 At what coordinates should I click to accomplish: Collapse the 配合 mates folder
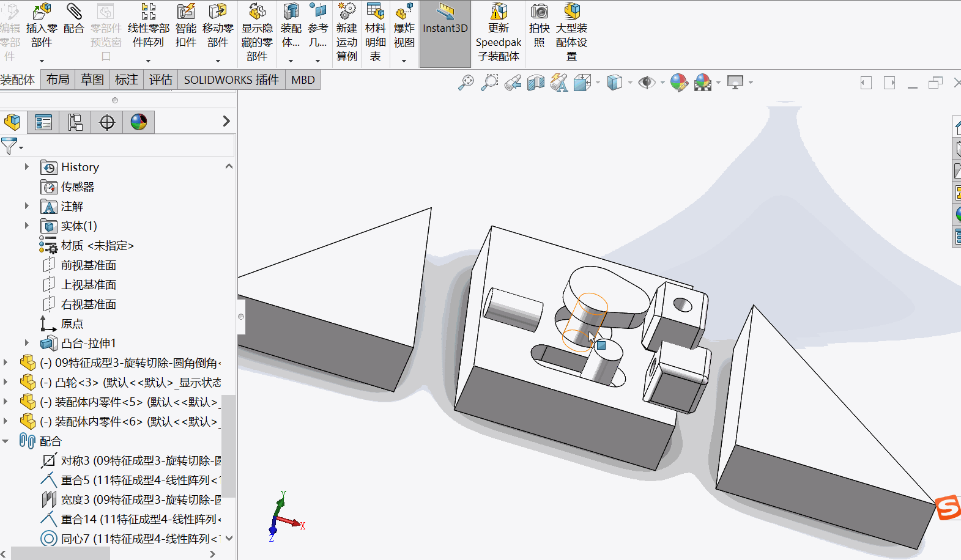[x=6, y=441]
